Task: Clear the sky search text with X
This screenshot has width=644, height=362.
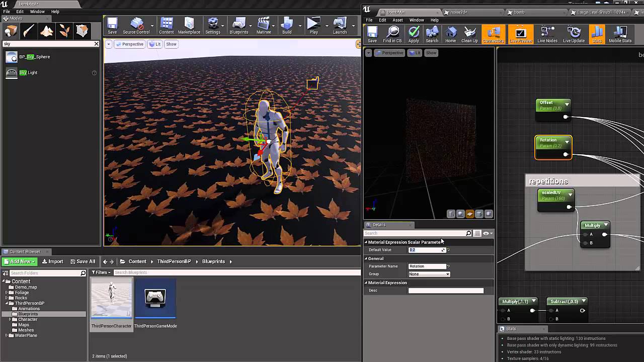Action: (97, 44)
